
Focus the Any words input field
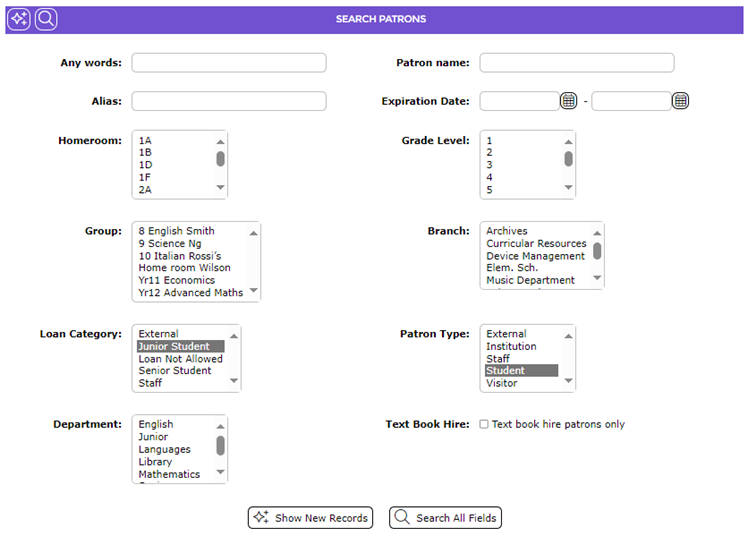229,62
